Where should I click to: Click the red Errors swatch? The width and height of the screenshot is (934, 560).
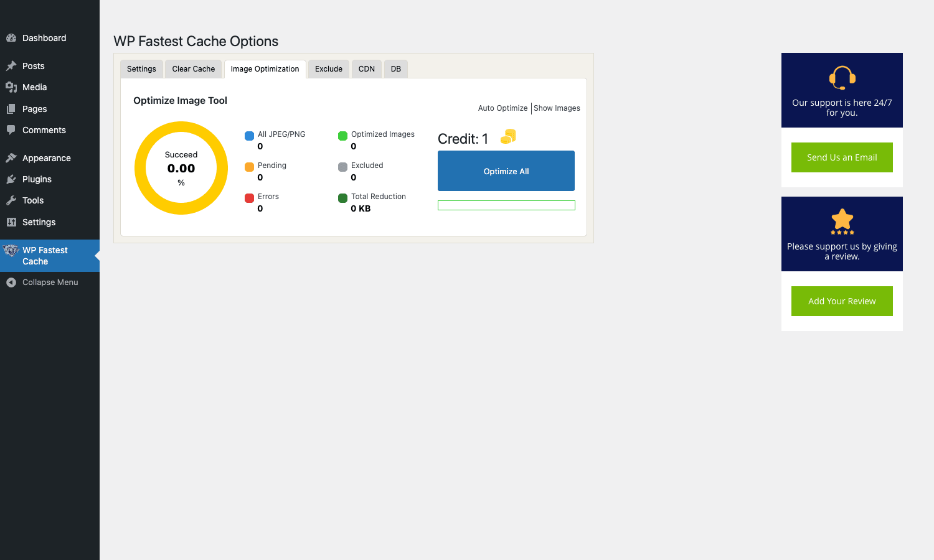click(x=249, y=198)
